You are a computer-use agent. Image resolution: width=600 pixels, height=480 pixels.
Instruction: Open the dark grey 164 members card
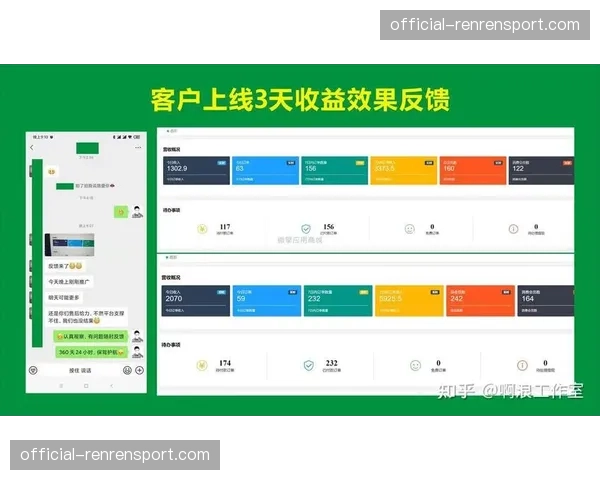tap(546, 300)
